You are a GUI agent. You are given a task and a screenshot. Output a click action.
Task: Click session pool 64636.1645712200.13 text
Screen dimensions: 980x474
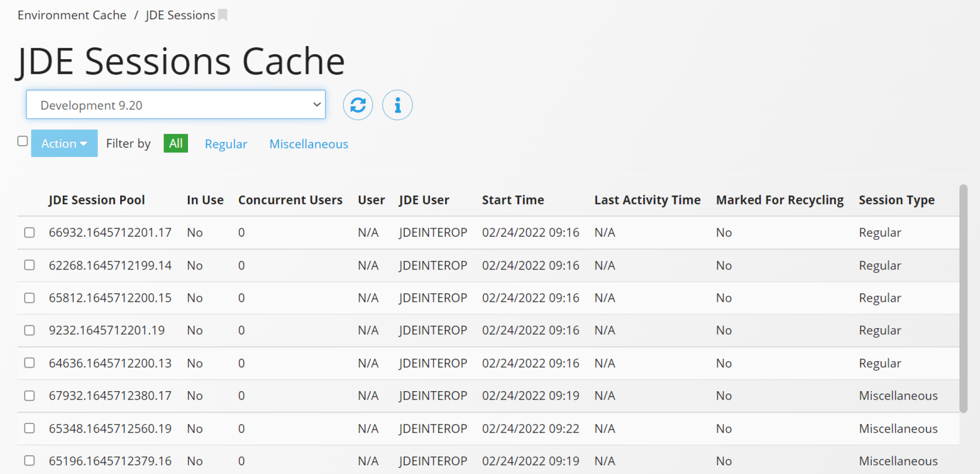(x=110, y=363)
